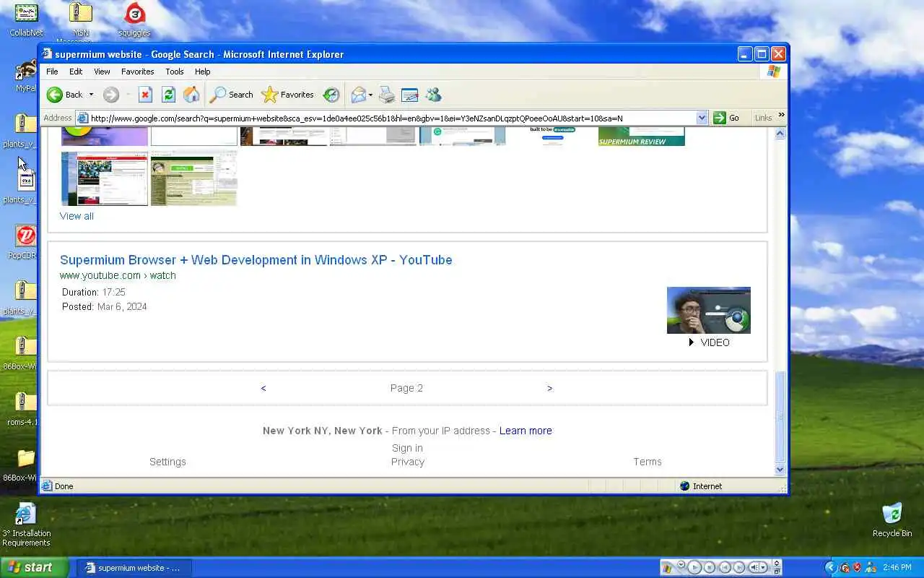This screenshot has height=578, width=924.
Task: Click the Messenger buddy icon in system tray
Action: click(x=871, y=567)
